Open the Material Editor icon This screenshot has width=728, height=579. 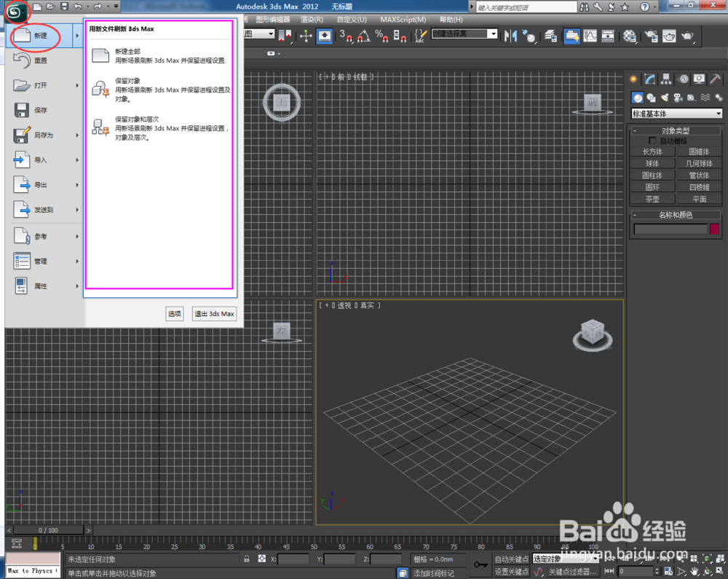630,36
